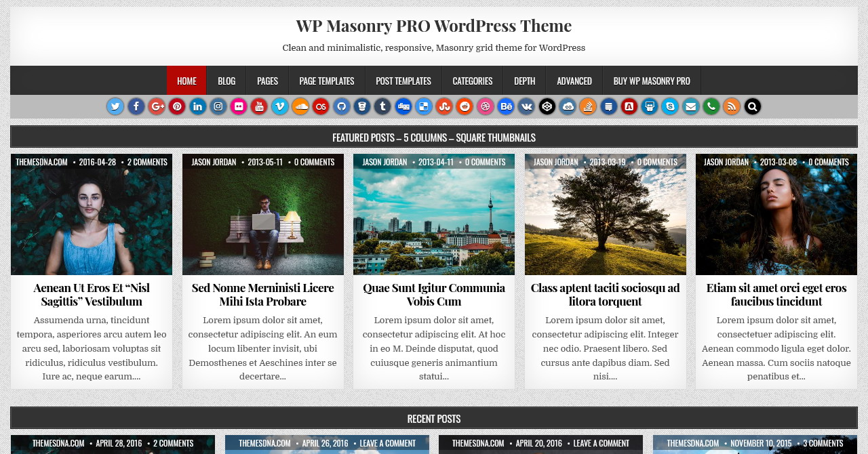Click "0 COMMENTS" on the 2013-04-11 post
Image resolution: width=868 pixels, height=454 pixels.
click(x=485, y=162)
